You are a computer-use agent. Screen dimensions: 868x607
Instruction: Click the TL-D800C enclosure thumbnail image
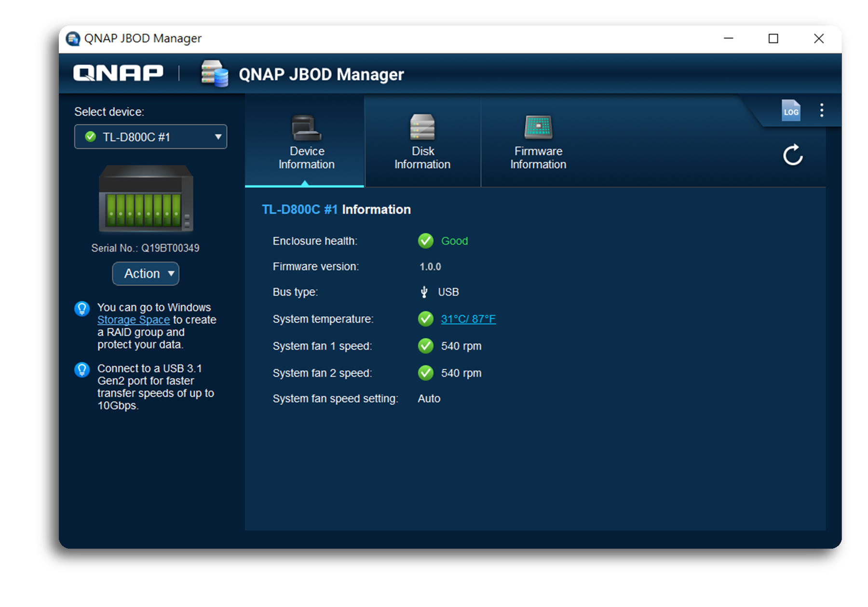pos(146,199)
